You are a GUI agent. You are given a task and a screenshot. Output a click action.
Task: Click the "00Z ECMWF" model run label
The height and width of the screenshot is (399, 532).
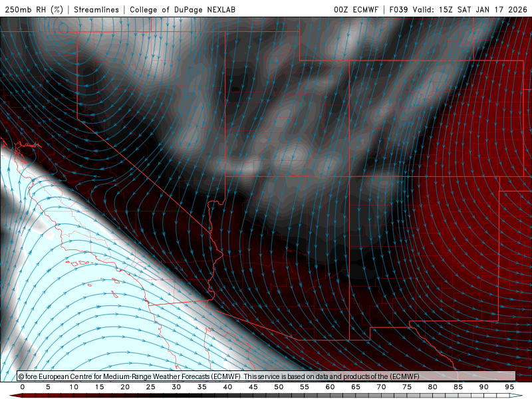pos(356,9)
